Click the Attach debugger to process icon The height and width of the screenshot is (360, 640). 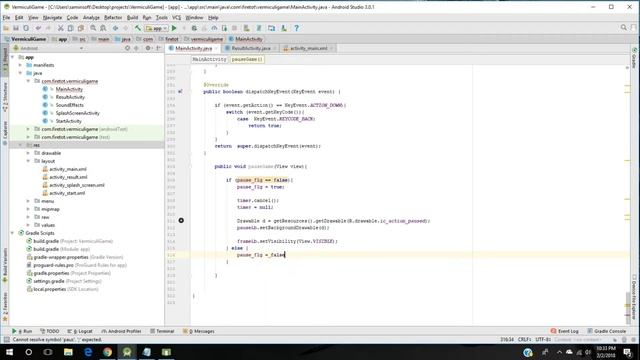tap(224, 28)
